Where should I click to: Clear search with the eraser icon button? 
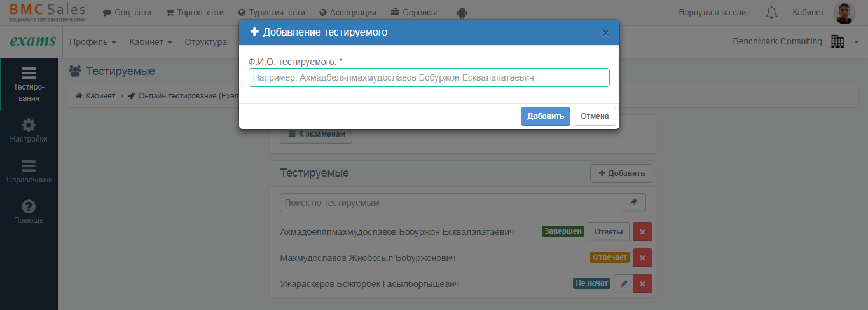[633, 203]
